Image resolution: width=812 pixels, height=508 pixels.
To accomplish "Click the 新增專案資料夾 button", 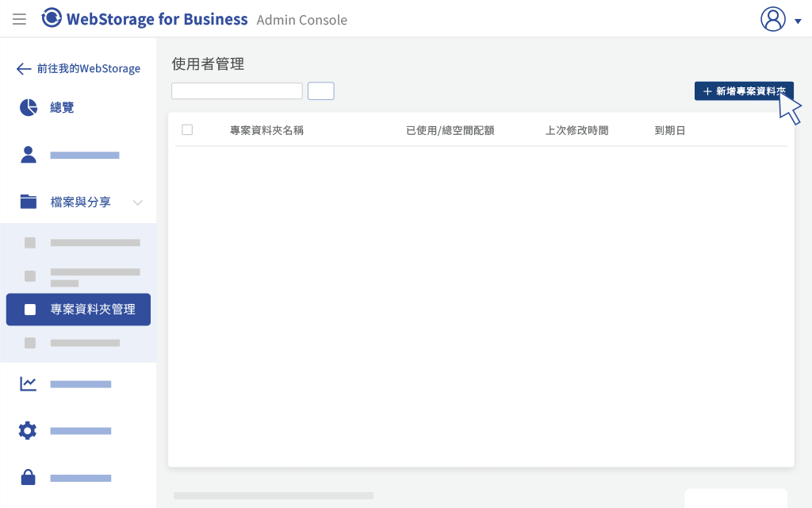I will click(744, 91).
